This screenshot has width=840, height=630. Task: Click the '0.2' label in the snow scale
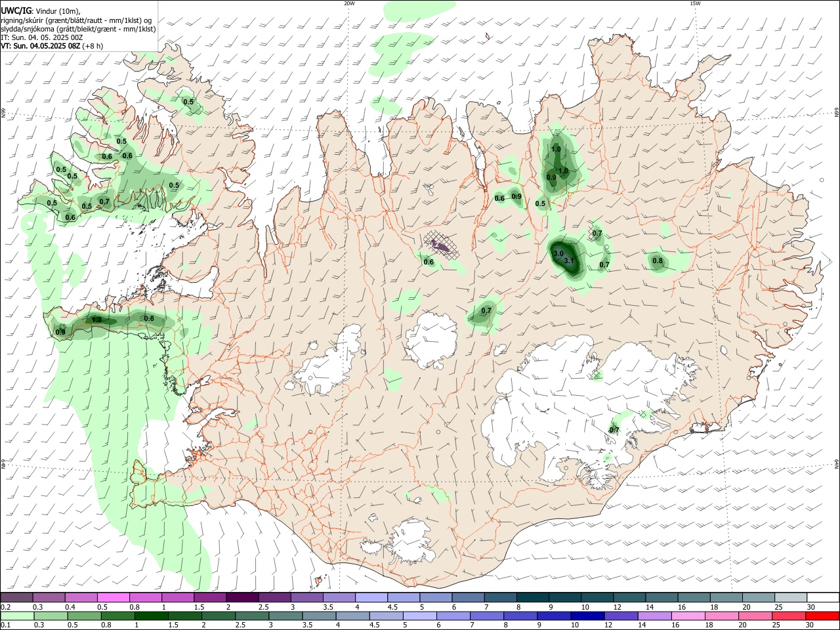pos(6,607)
